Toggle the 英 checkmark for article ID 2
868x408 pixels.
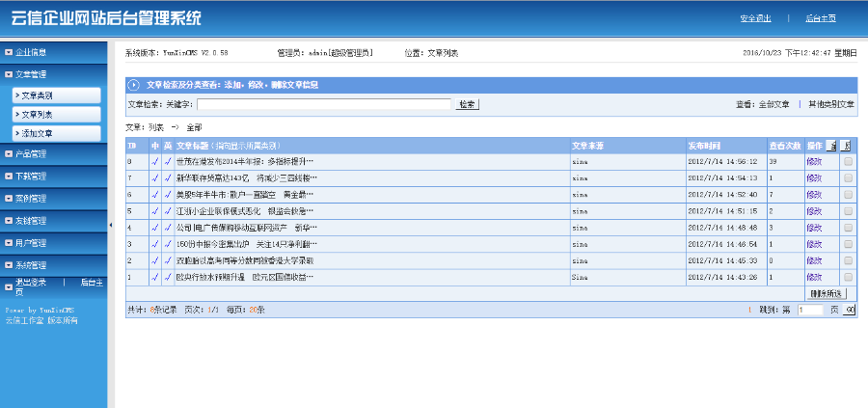pos(168,260)
